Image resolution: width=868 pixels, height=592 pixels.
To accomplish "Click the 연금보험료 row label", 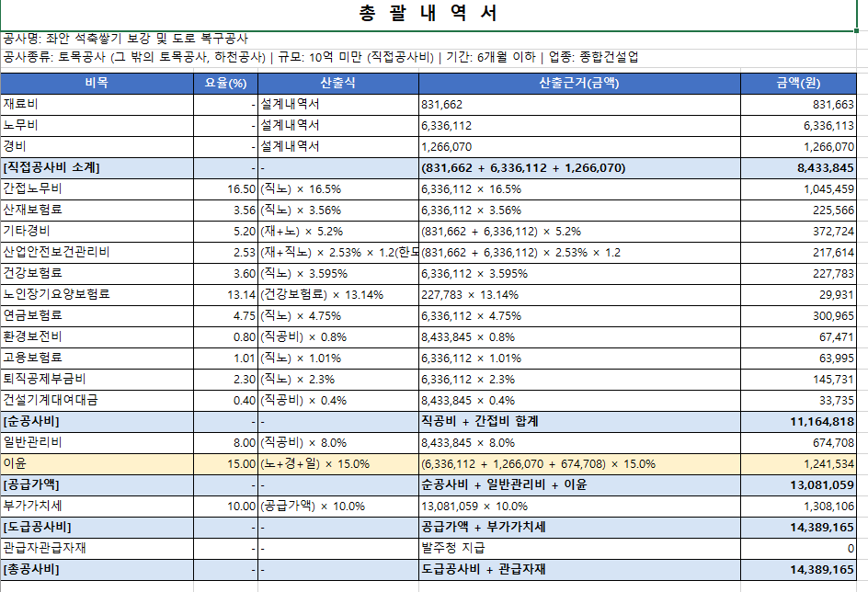I will coord(97,316).
